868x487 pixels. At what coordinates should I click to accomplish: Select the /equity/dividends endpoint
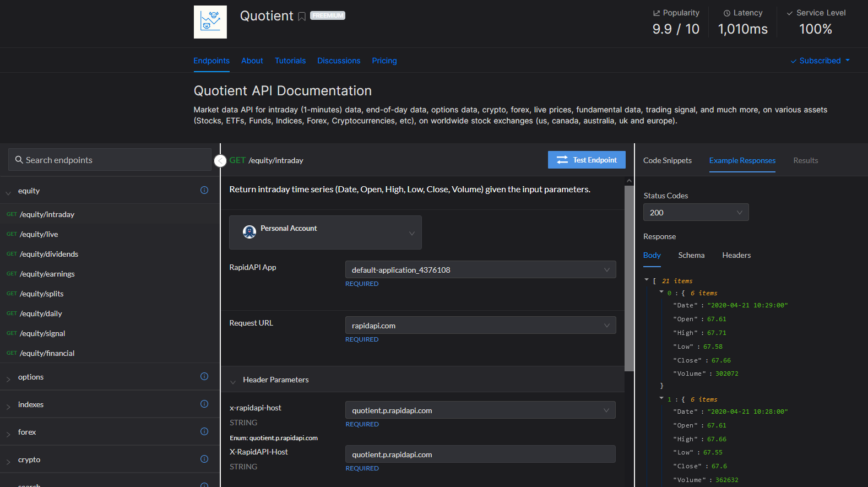49,254
